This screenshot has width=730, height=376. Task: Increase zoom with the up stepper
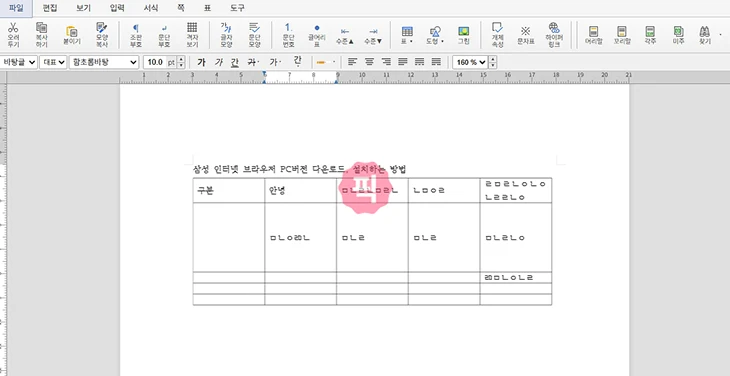493,59
